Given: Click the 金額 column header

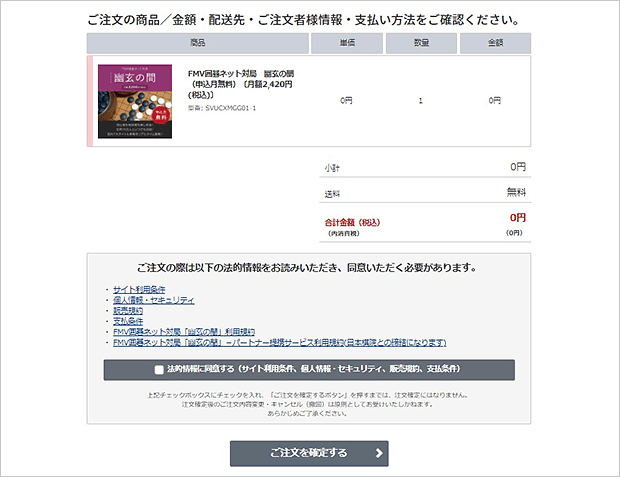Looking at the screenshot, I should point(495,43).
